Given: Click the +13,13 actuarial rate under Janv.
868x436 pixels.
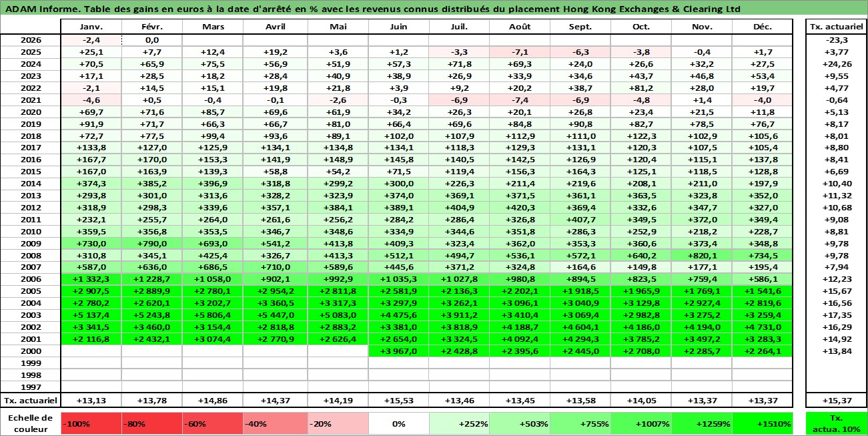Looking at the screenshot, I should click(91, 400).
